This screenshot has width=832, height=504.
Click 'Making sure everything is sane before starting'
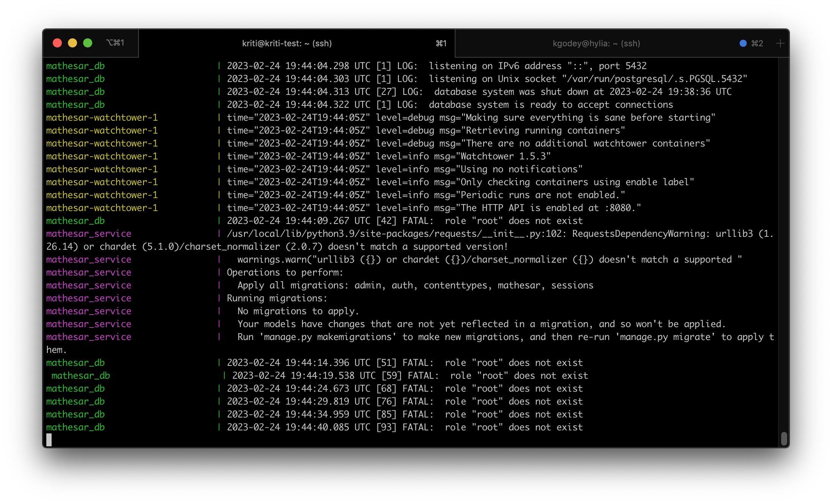[x=588, y=118]
